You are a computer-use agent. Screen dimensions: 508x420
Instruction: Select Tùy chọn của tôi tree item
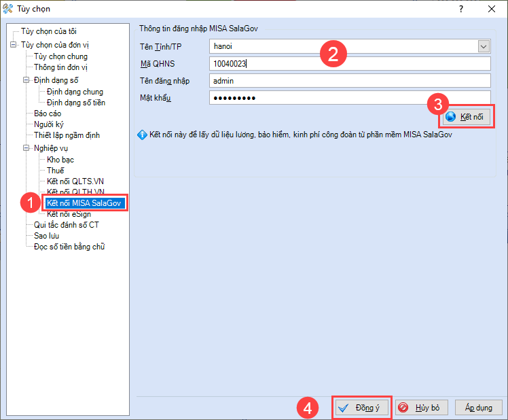point(49,31)
